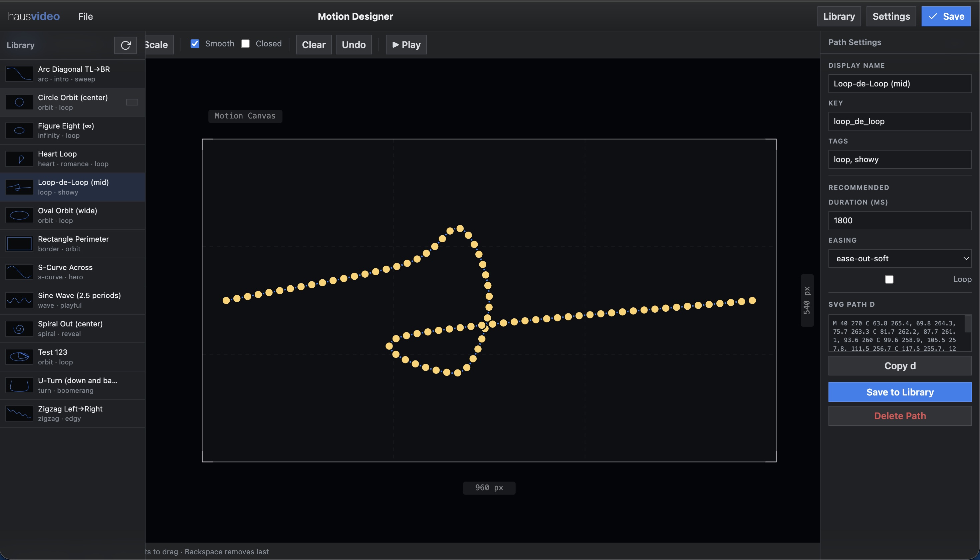Image resolution: width=980 pixels, height=560 pixels.
Task: Select the Oval Orbit (wide) row title
Action: [x=67, y=211]
